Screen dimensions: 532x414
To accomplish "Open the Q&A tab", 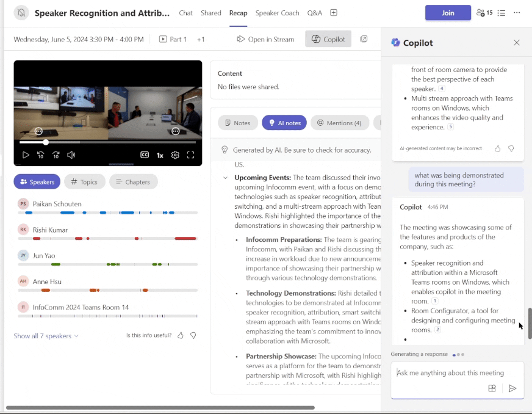I will [x=315, y=13].
